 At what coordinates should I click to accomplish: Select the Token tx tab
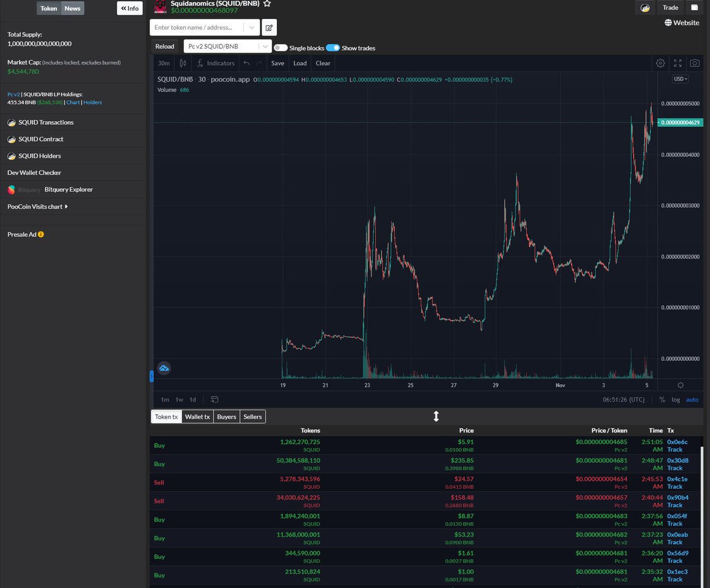[x=166, y=416]
